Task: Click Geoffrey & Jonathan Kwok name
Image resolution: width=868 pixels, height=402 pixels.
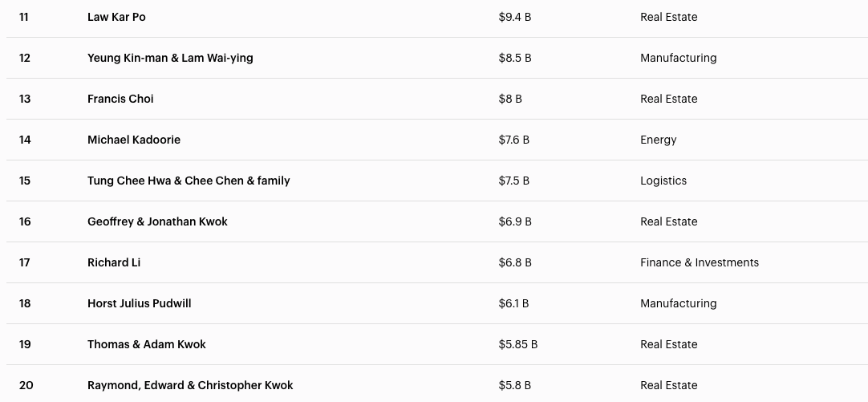Action: (157, 221)
